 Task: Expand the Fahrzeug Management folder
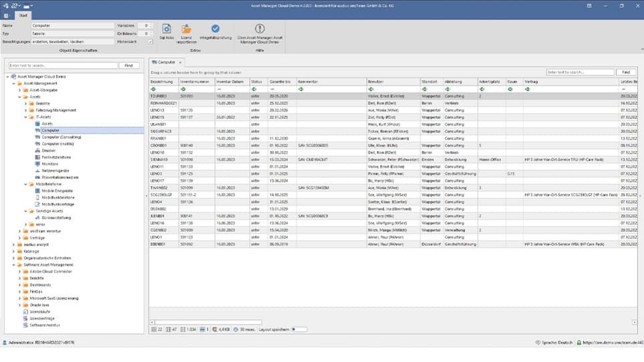[x=25, y=110]
